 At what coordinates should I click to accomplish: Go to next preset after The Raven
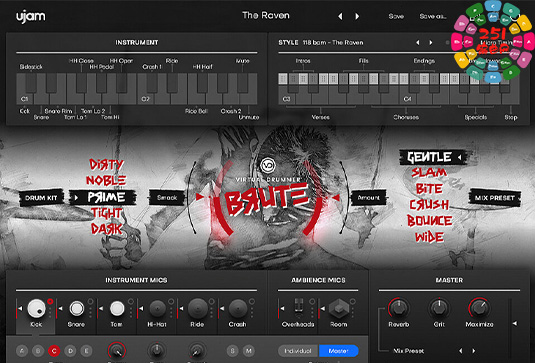coord(357,16)
